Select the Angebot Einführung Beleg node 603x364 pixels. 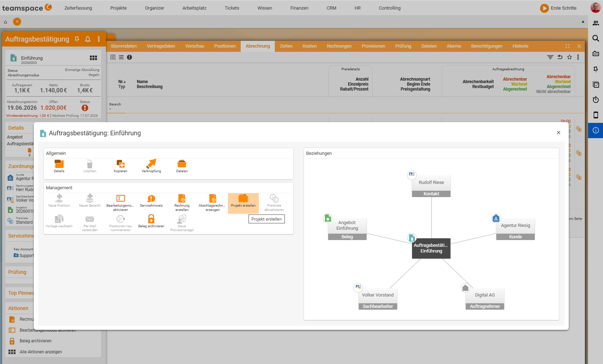pyautogui.click(x=347, y=229)
